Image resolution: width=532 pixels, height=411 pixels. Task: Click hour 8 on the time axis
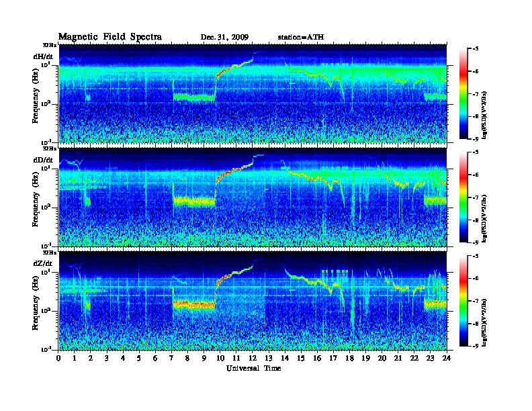[187, 358]
